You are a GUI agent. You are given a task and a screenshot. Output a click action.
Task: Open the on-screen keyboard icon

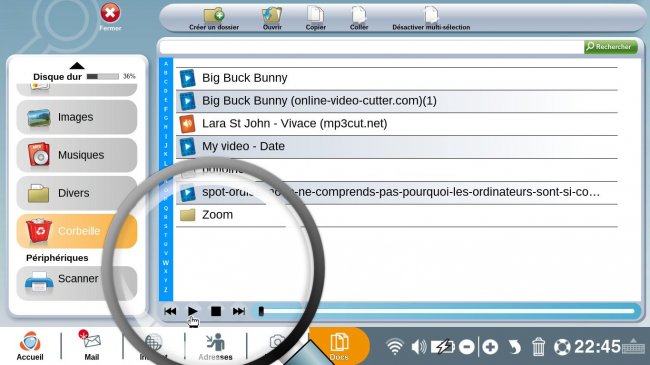(633, 346)
